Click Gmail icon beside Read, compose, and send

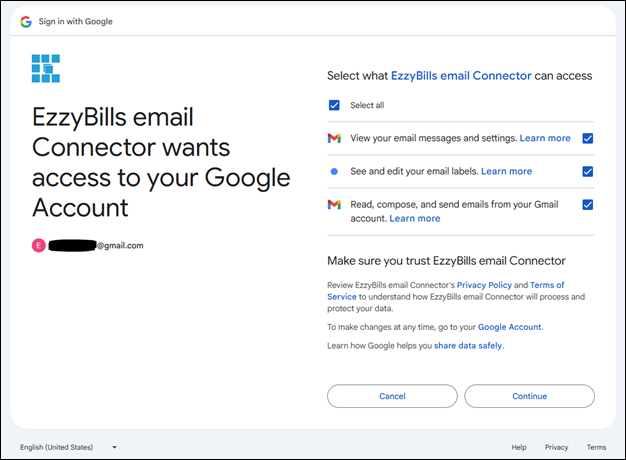(x=334, y=204)
